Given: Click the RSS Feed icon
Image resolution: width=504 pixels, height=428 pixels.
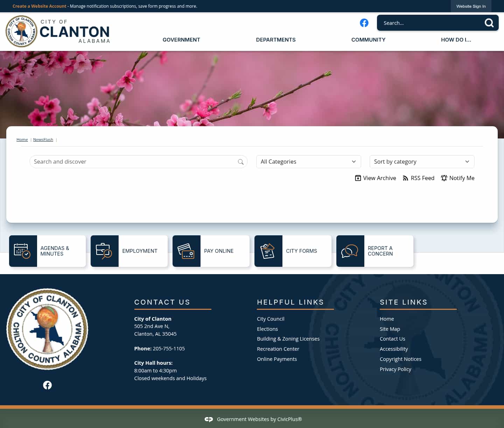Looking at the screenshot, I should tap(405, 178).
